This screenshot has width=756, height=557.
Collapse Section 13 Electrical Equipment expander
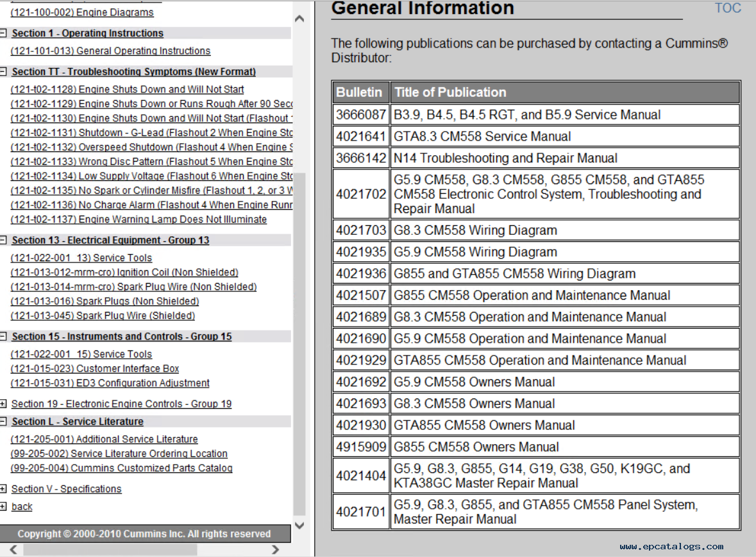coord(3,241)
